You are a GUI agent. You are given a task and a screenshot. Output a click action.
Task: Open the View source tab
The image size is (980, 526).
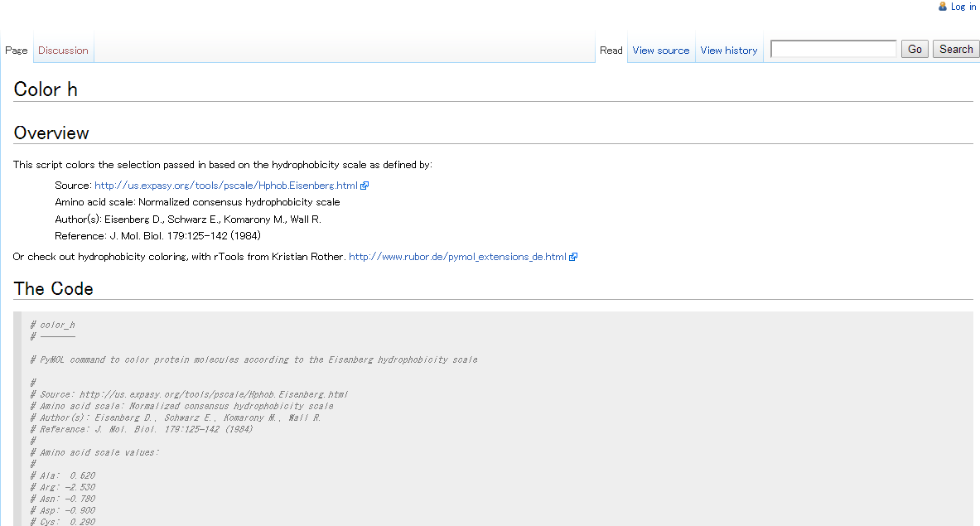point(660,51)
